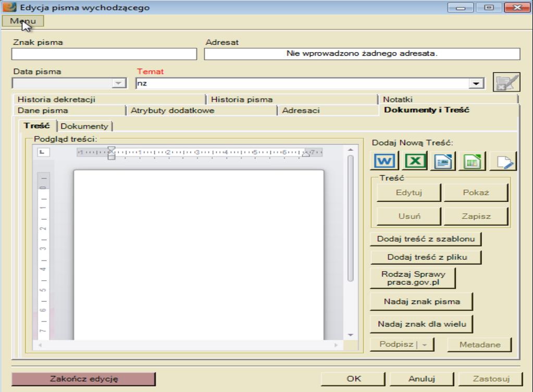Close the Edycja pisma wychodzącego window
The image size is (533, 392).
point(517,7)
